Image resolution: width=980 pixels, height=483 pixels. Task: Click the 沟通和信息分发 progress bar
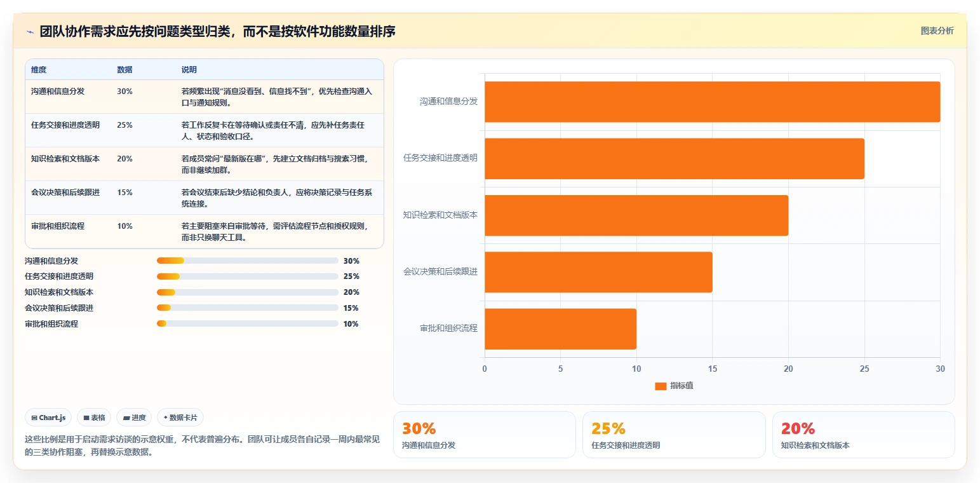click(248, 261)
